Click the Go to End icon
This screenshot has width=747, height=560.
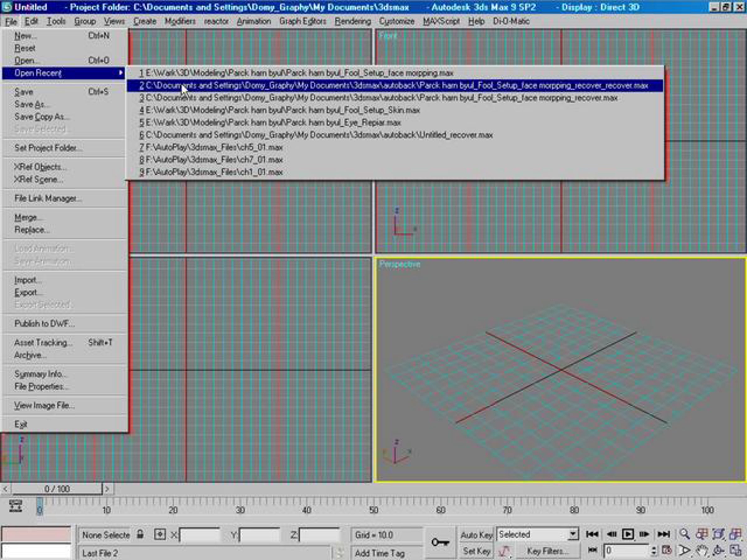[x=664, y=534]
